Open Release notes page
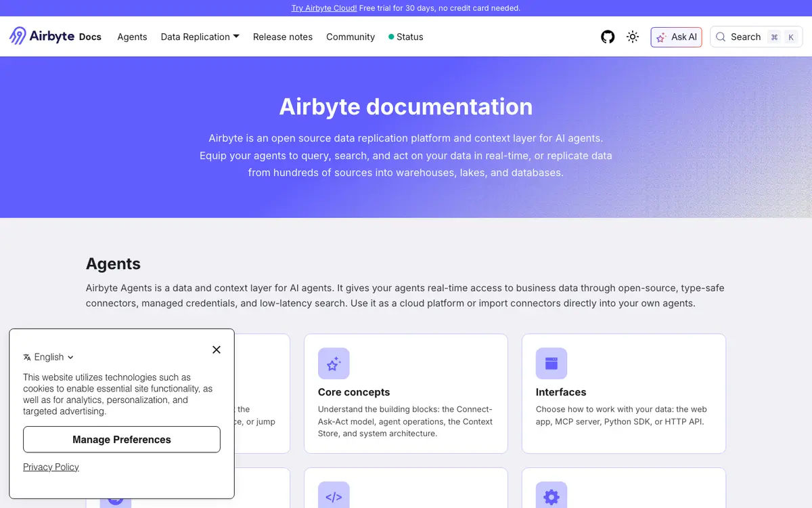 coord(283,37)
